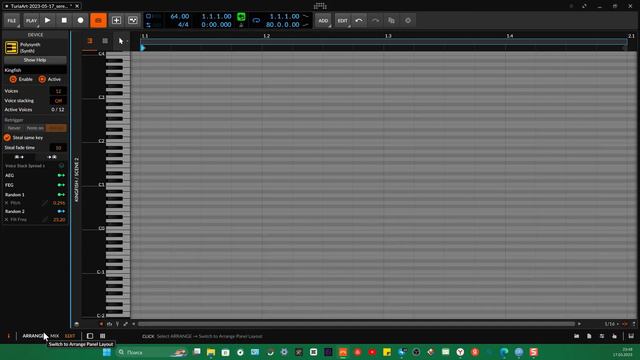640x360 pixels.
Task: Select Retrigger Note-on option
Action: pos(35,128)
